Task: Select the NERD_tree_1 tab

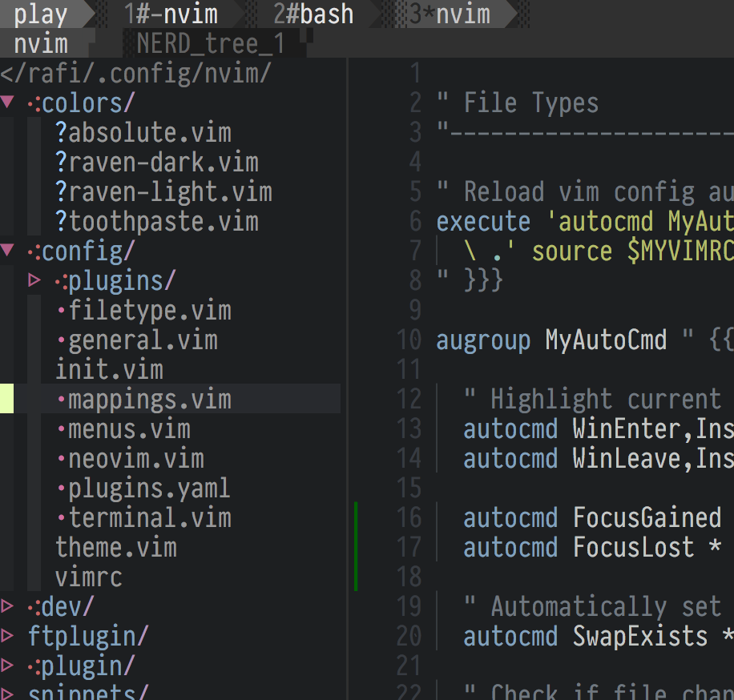Action: click(x=209, y=43)
